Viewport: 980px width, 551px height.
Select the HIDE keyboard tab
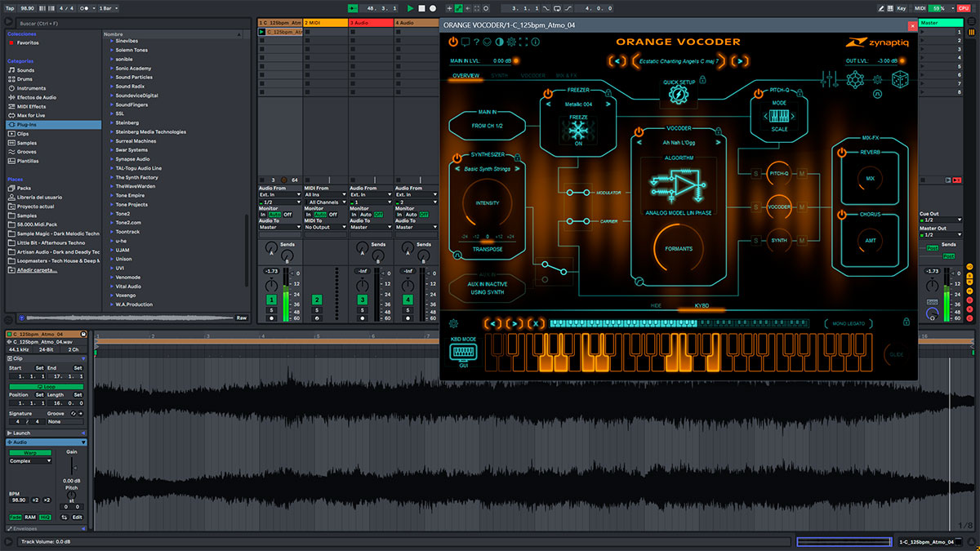click(655, 304)
